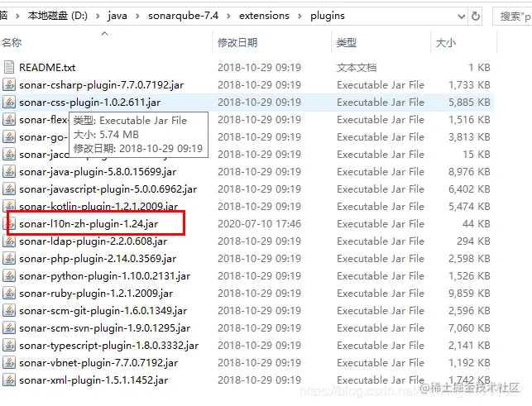532x406 pixels.
Task: Click the sonar-php-plugin jar file icon
Action: [x=9, y=259]
